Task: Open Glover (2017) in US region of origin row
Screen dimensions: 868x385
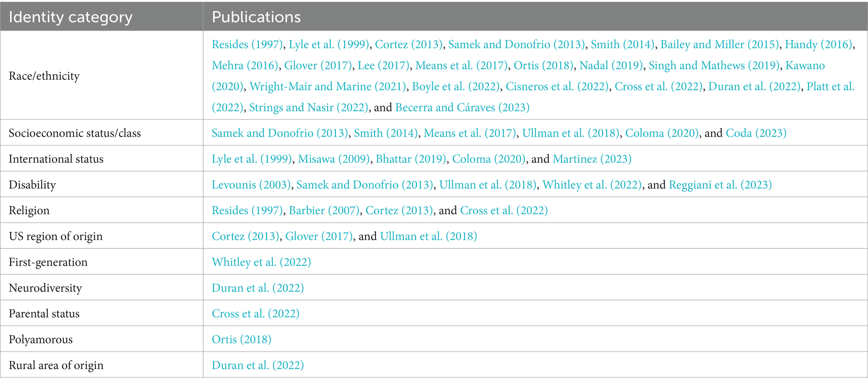Action: pyautogui.click(x=319, y=236)
